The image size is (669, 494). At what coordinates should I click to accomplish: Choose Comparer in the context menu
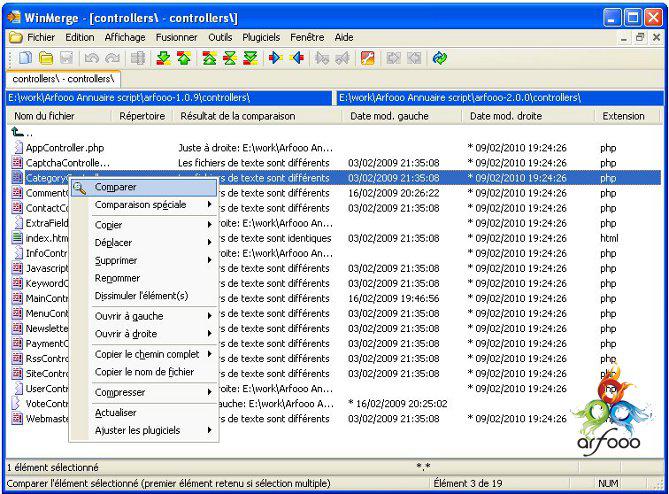pyautogui.click(x=143, y=187)
